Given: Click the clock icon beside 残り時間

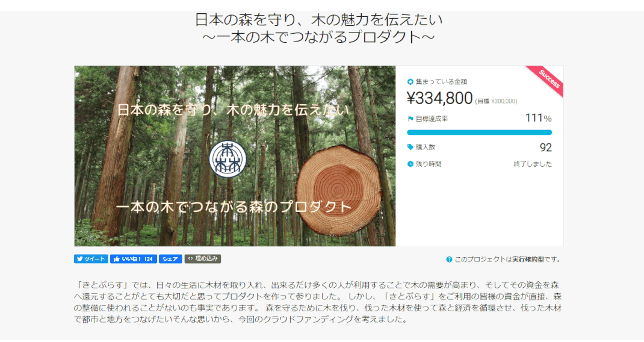Looking at the screenshot, I should [410, 164].
